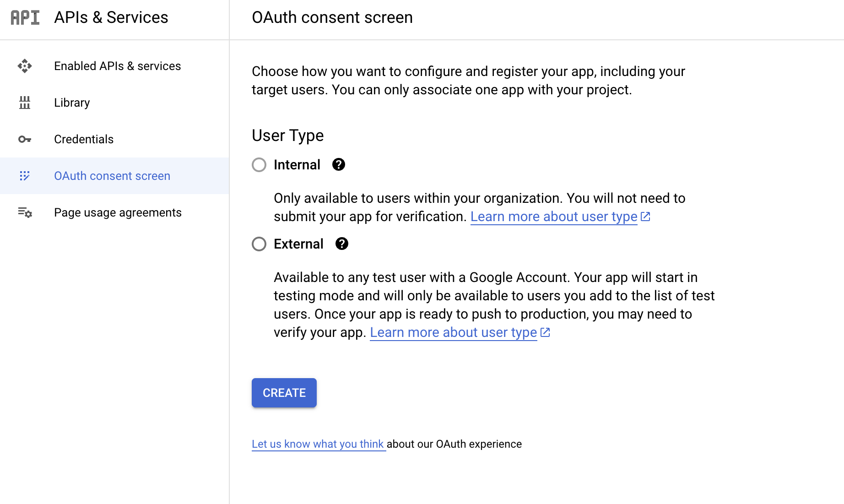
Task: Open the External user type Learn more link
Action: (453, 332)
